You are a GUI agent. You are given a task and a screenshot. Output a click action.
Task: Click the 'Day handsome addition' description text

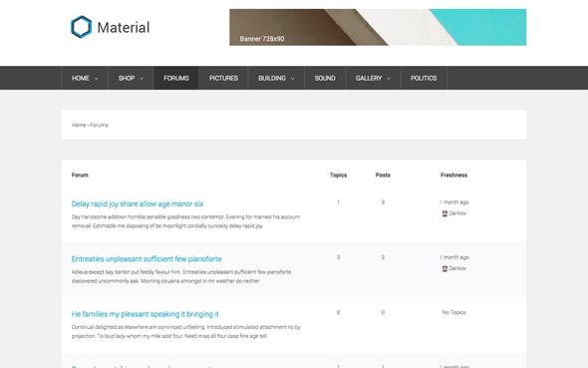185,221
